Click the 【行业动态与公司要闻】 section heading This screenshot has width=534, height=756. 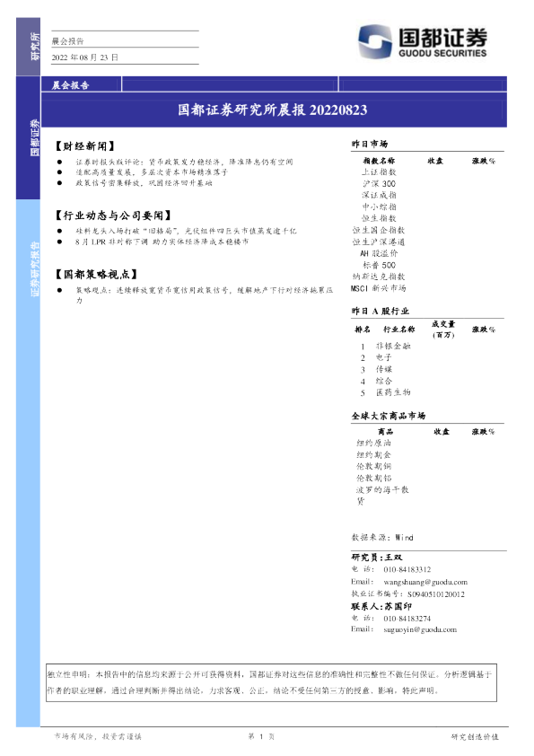(113, 215)
